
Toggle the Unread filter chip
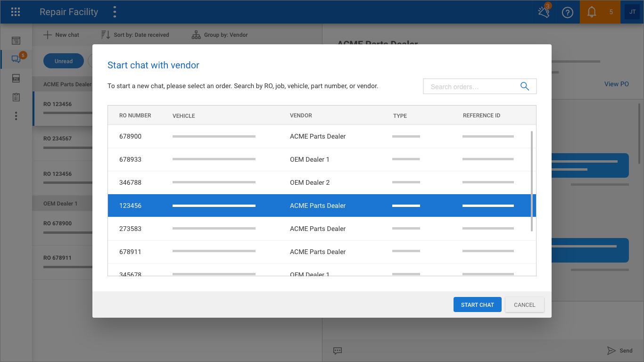click(x=64, y=61)
